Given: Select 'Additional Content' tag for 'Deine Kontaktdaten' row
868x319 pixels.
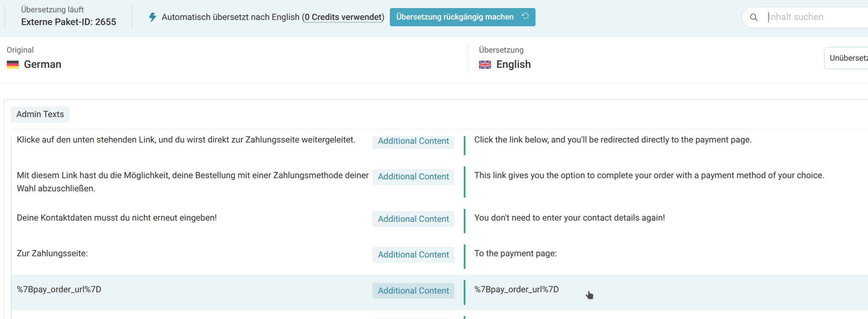Looking at the screenshot, I should pos(413,219).
